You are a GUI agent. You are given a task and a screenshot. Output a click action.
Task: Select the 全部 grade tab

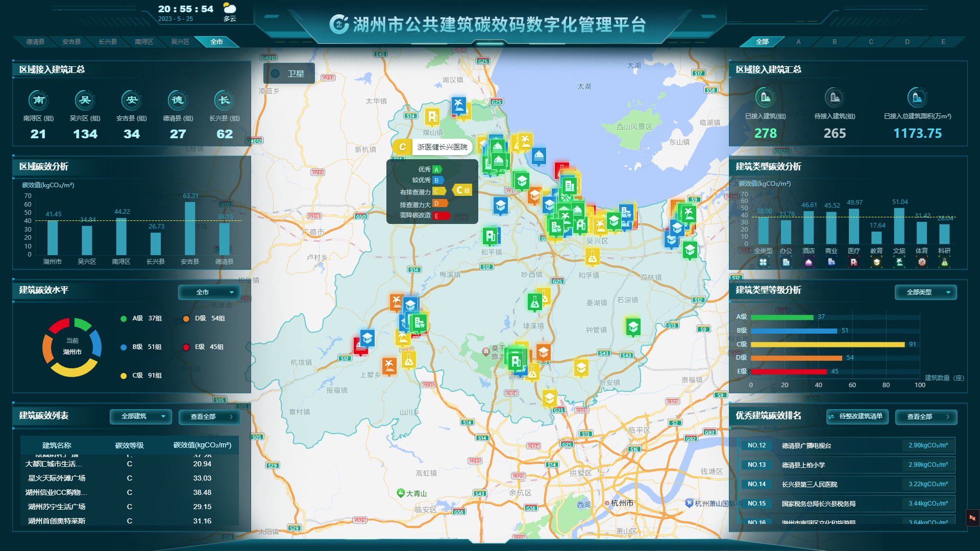[x=762, y=42]
